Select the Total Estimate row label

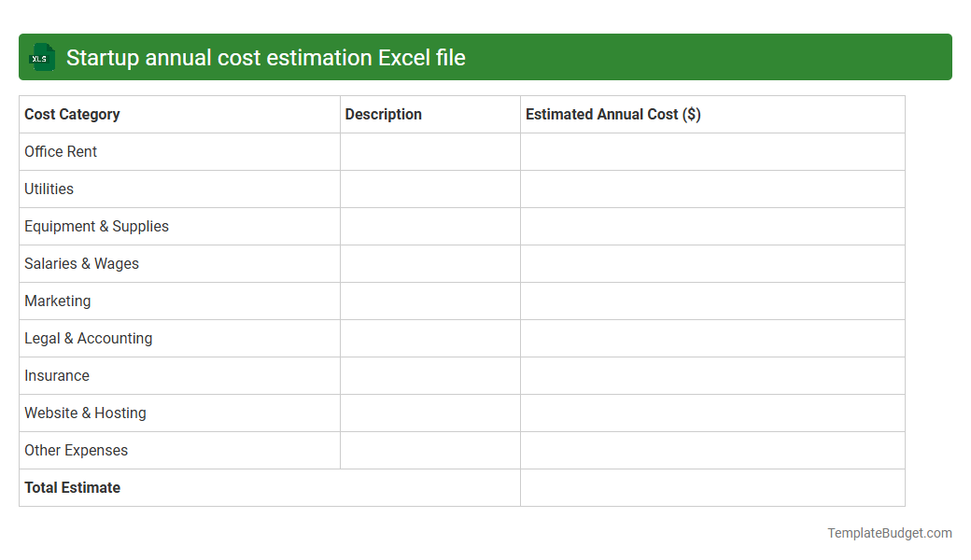click(x=72, y=487)
